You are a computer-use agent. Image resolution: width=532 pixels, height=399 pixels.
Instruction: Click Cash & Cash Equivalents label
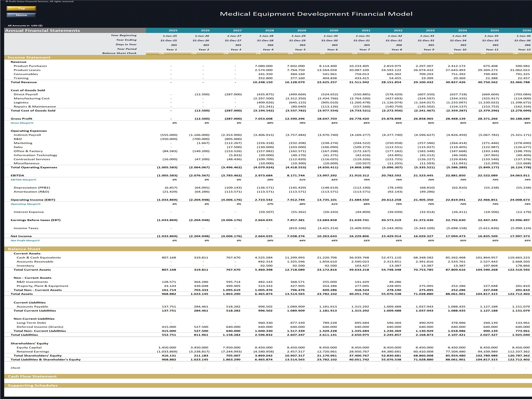click(x=39, y=257)
